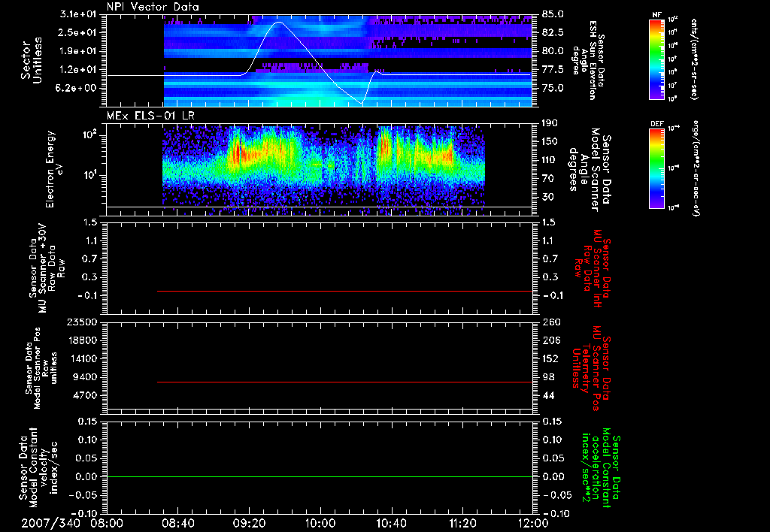Click the "Sector Unitless" axis label

[x=32, y=60]
